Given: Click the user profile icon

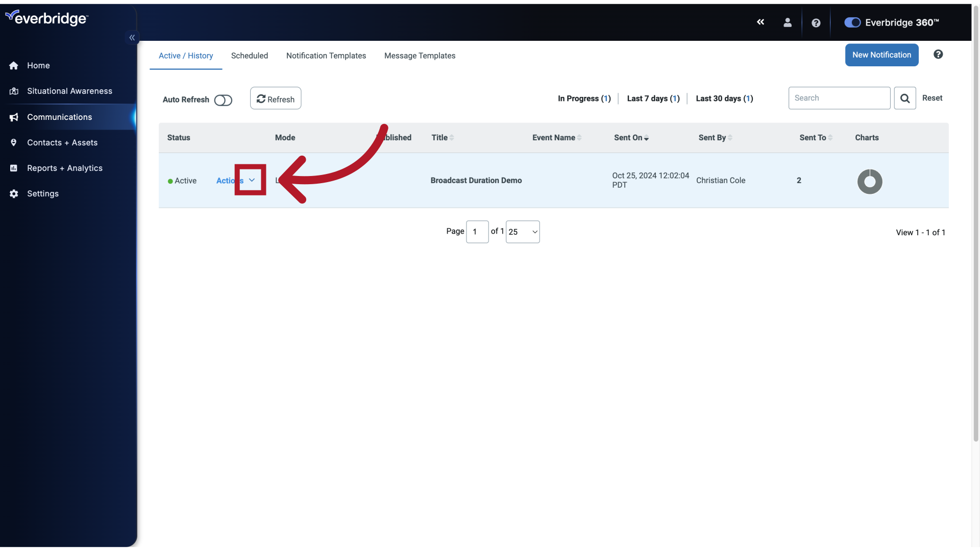Looking at the screenshot, I should pos(788,22).
